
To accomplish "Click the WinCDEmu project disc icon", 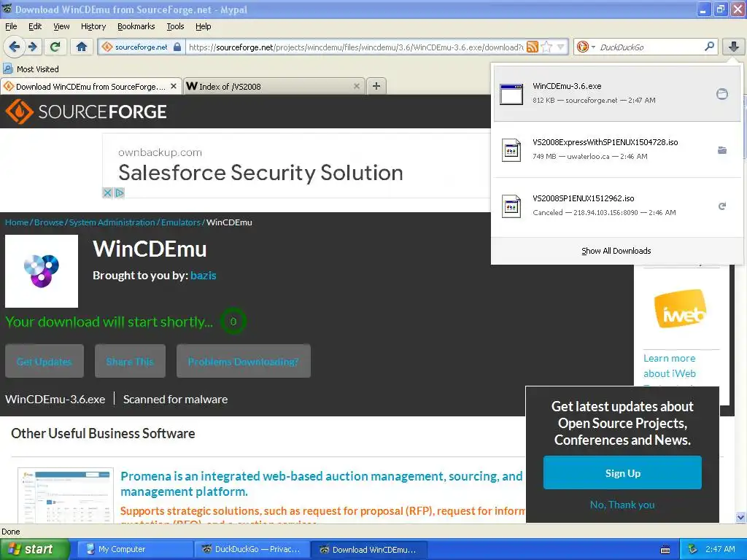I will pyautogui.click(x=42, y=271).
